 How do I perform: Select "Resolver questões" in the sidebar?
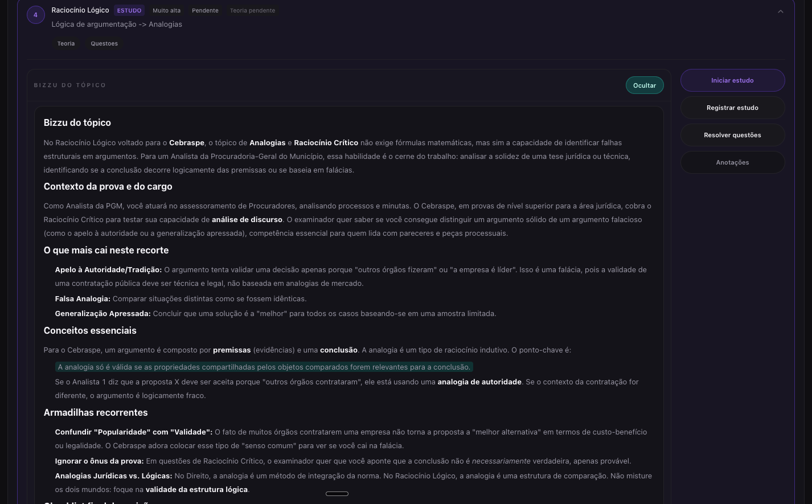click(x=732, y=135)
